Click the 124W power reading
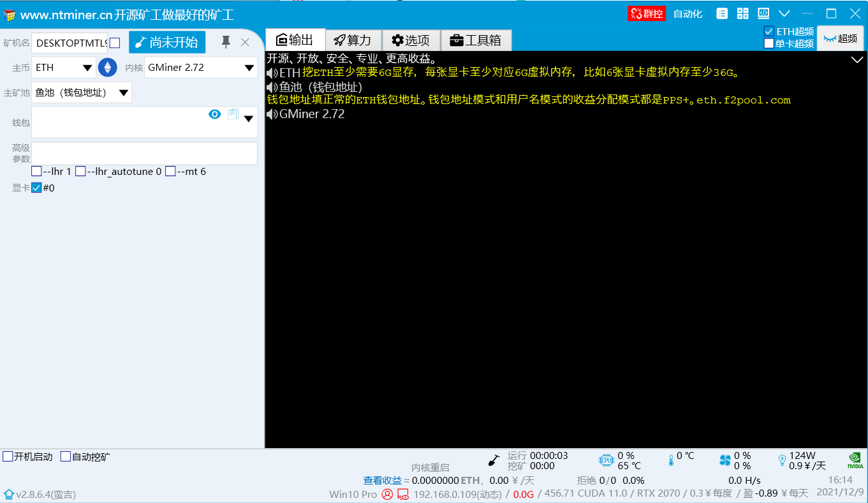 [802, 456]
